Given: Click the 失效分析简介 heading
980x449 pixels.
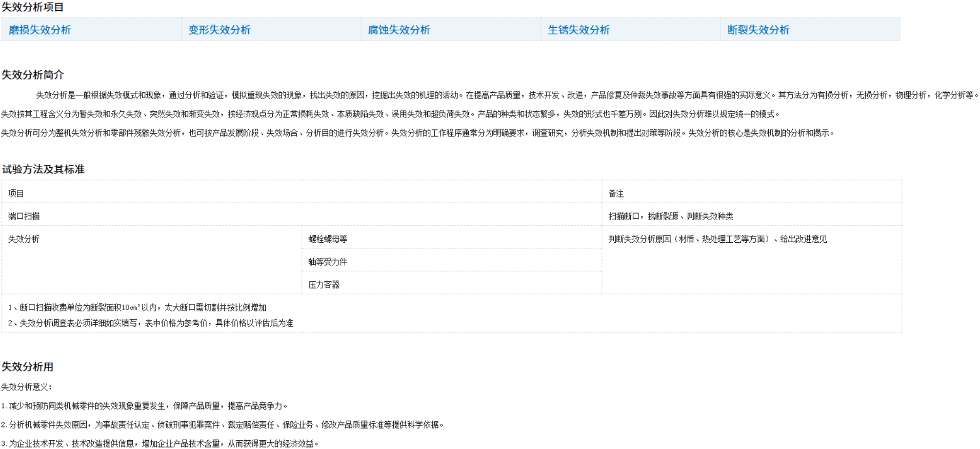Looking at the screenshot, I should tap(33, 75).
